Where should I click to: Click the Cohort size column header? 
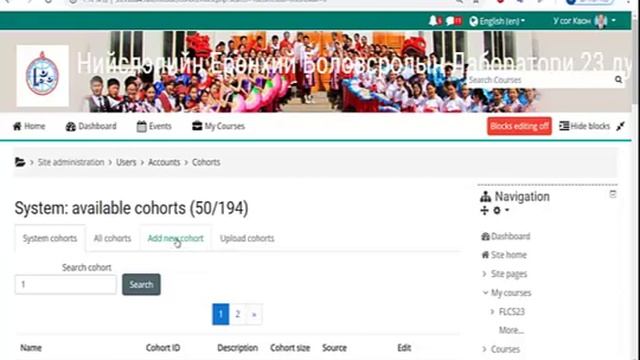(x=290, y=348)
